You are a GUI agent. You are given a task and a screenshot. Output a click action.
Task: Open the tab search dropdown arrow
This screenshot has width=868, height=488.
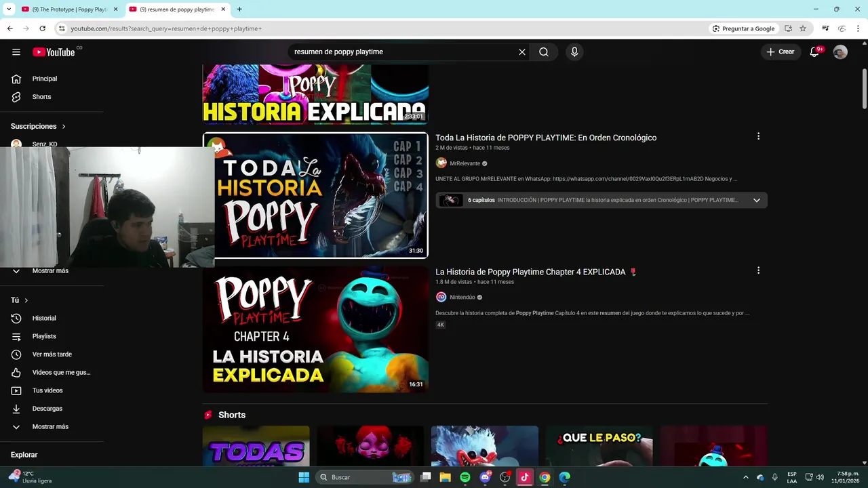point(9,9)
